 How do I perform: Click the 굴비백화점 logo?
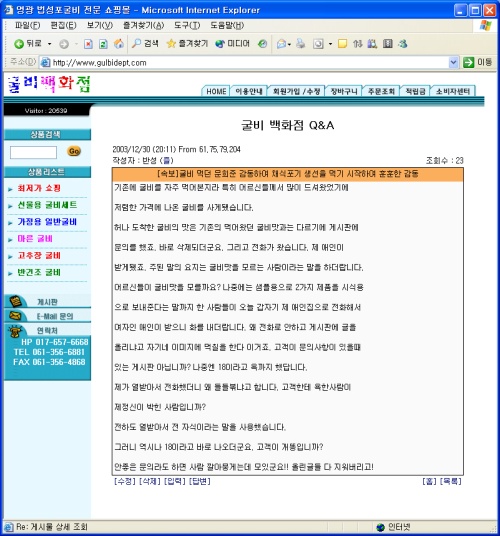click(49, 84)
